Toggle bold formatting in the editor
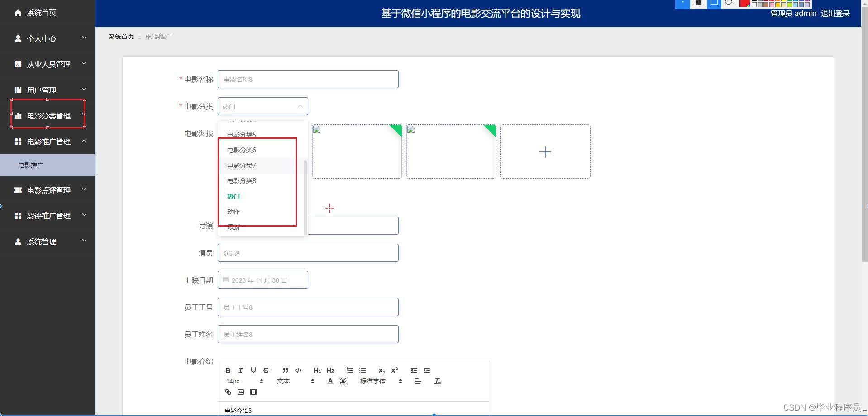This screenshot has height=416, width=868. [x=228, y=370]
